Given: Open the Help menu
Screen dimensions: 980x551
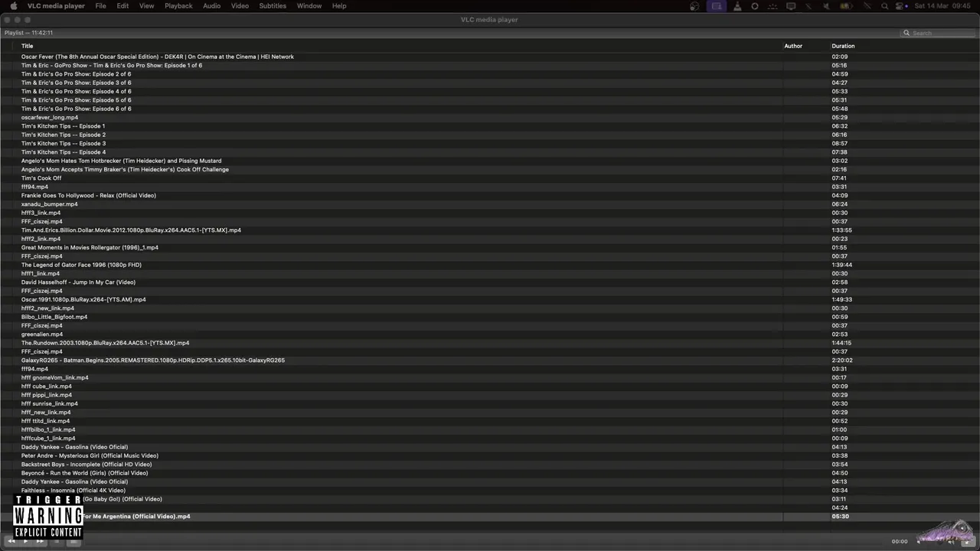Looking at the screenshot, I should (339, 5).
